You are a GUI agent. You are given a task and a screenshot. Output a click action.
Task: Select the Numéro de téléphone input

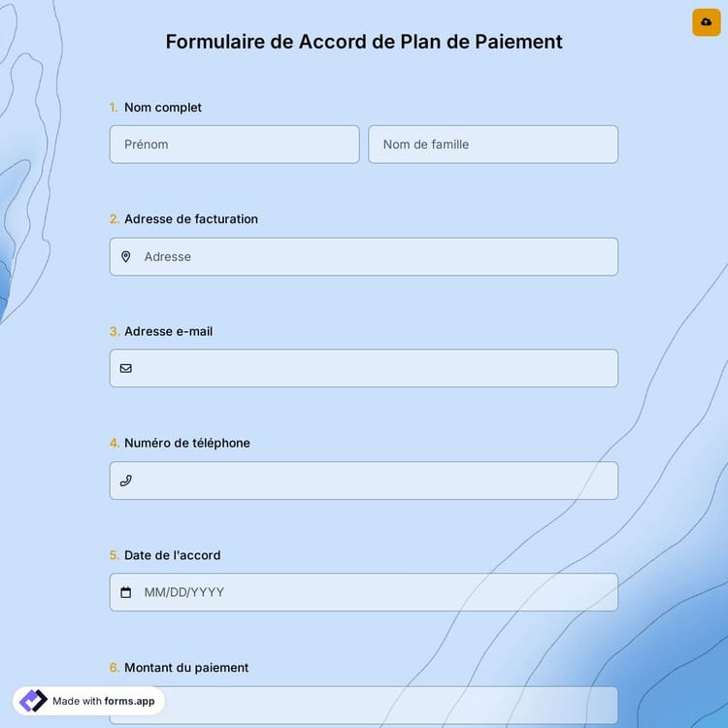(374, 480)
